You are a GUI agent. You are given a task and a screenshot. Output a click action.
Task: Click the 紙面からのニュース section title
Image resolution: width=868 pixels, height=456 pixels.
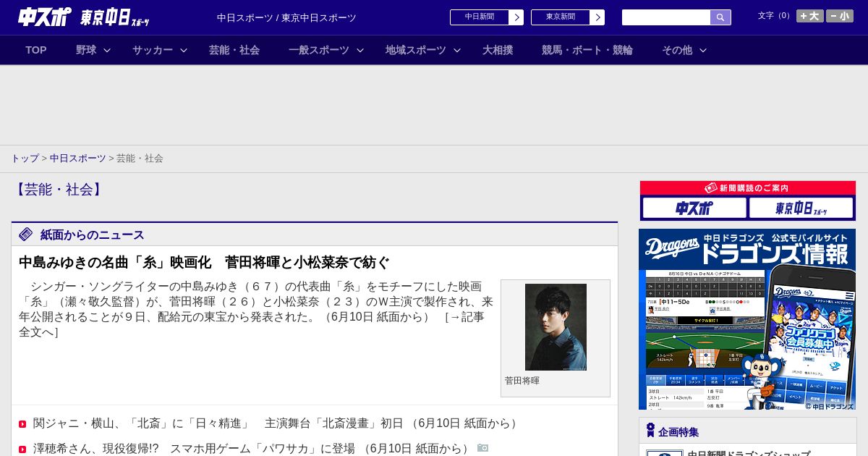(x=93, y=235)
